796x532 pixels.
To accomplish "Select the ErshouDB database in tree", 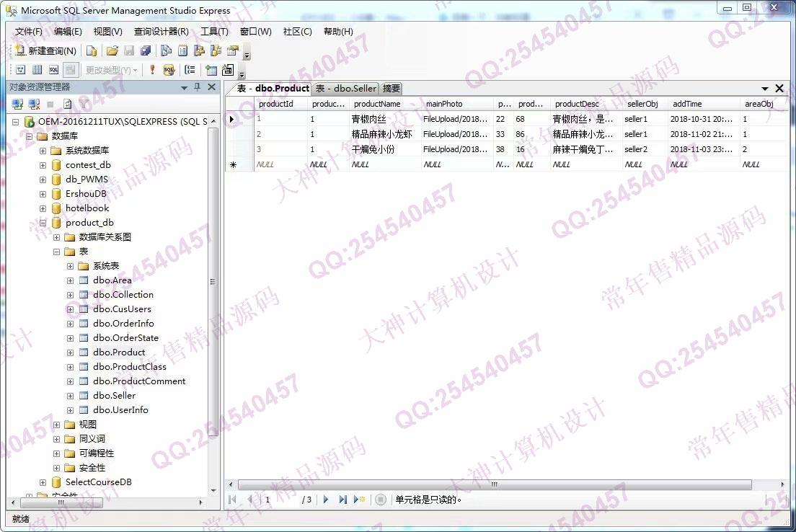I will (86, 194).
